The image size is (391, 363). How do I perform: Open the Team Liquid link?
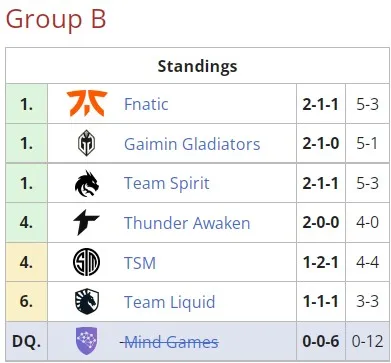(169, 302)
